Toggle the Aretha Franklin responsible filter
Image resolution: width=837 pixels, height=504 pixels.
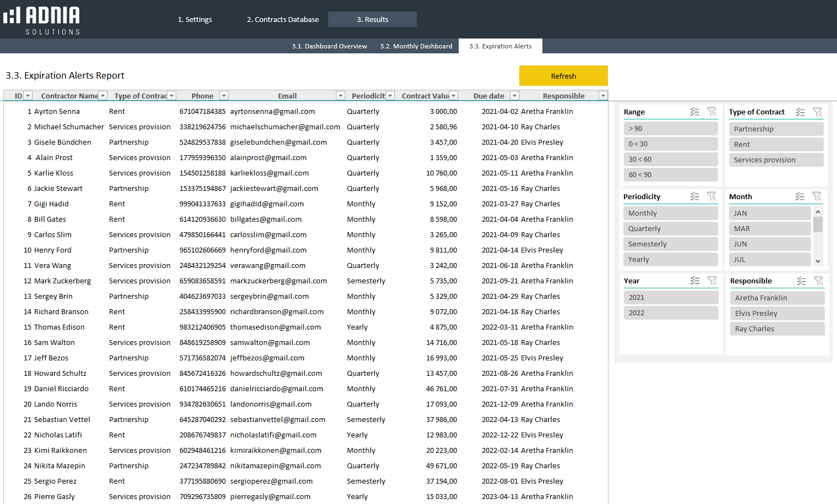coord(776,298)
